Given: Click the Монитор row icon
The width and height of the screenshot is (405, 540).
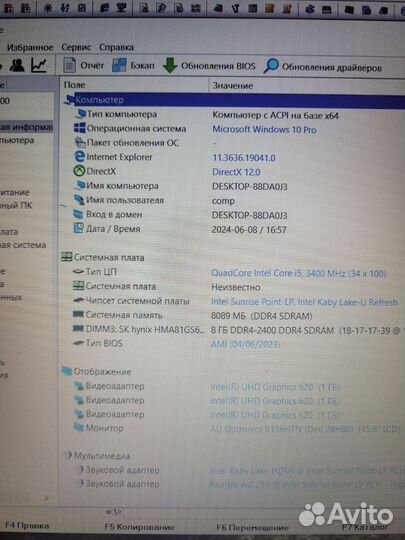Looking at the screenshot, I should (x=79, y=428).
